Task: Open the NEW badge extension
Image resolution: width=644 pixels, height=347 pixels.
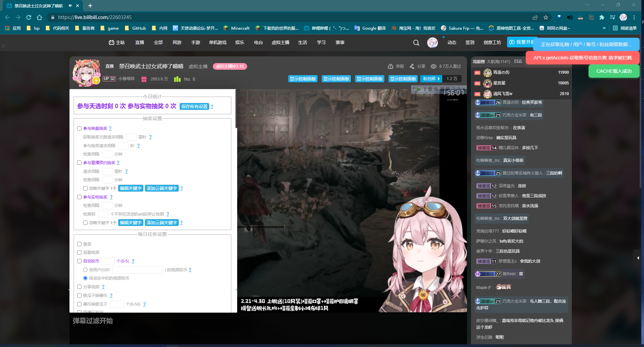Action: pos(581,17)
